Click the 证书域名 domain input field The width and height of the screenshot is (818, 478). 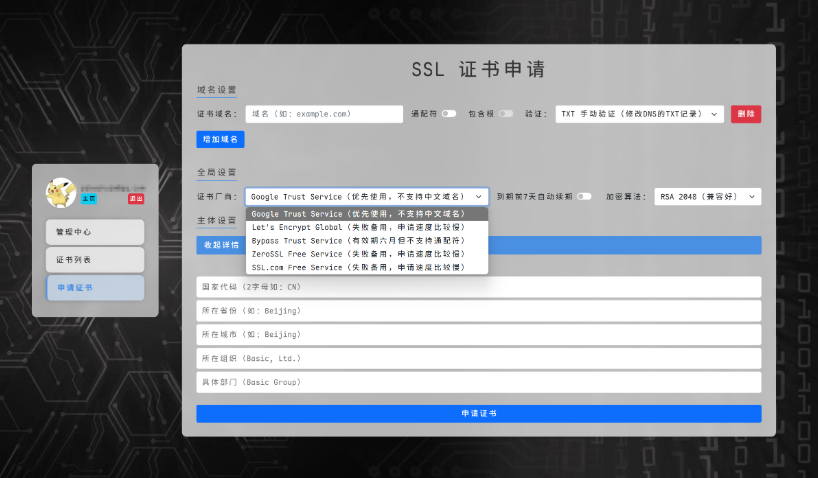[x=324, y=114]
